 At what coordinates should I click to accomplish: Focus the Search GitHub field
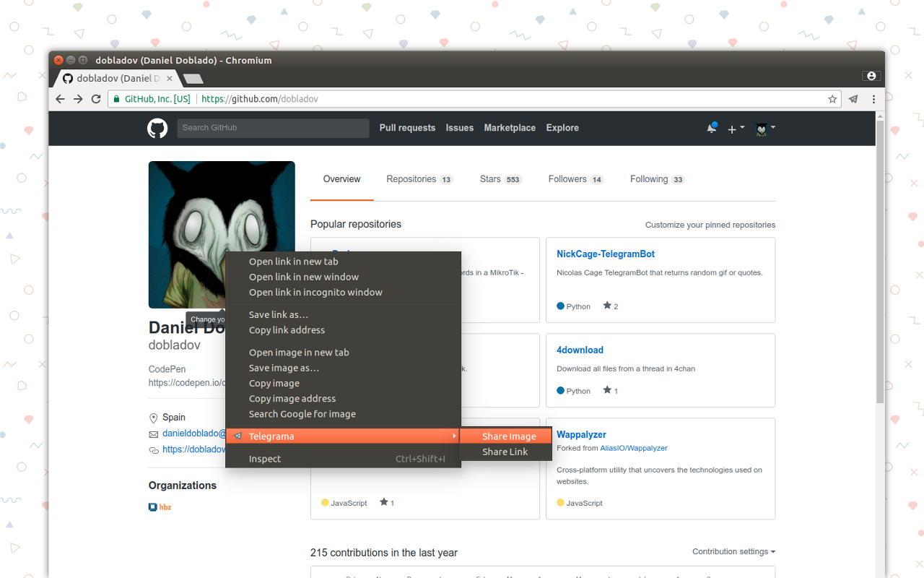point(273,128)
